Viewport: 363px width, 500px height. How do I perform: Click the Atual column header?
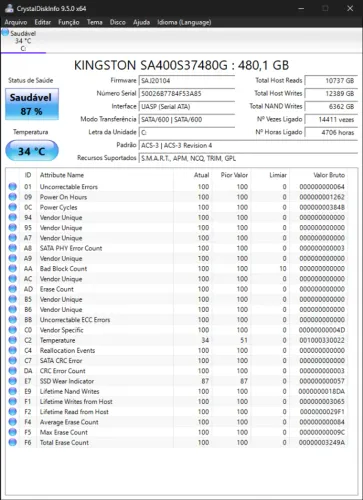pyautogui.click(x=202, y=175)
